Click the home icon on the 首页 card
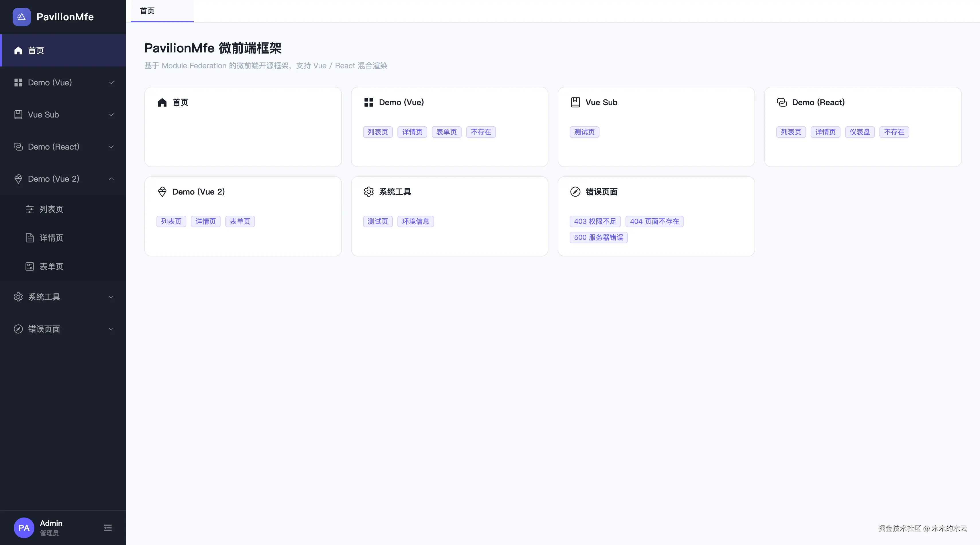 [x=162, y=102]
